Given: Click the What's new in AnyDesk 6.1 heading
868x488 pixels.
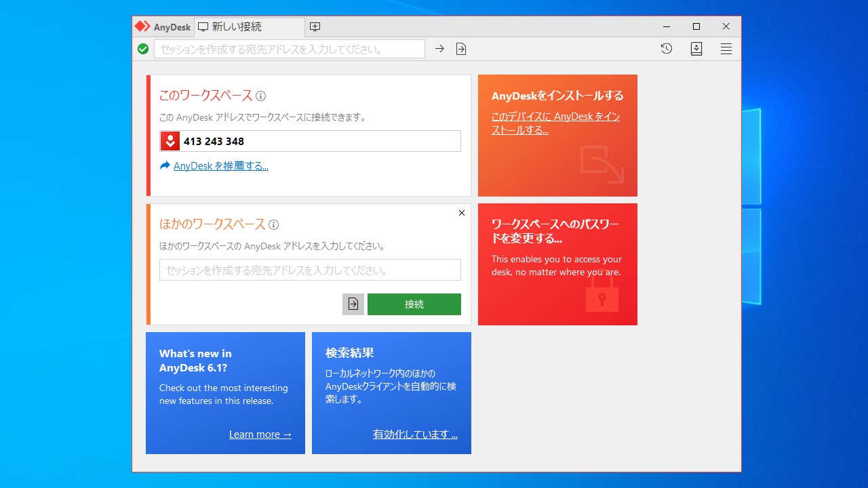Looking at the screenshot, I should pos(195,361).
